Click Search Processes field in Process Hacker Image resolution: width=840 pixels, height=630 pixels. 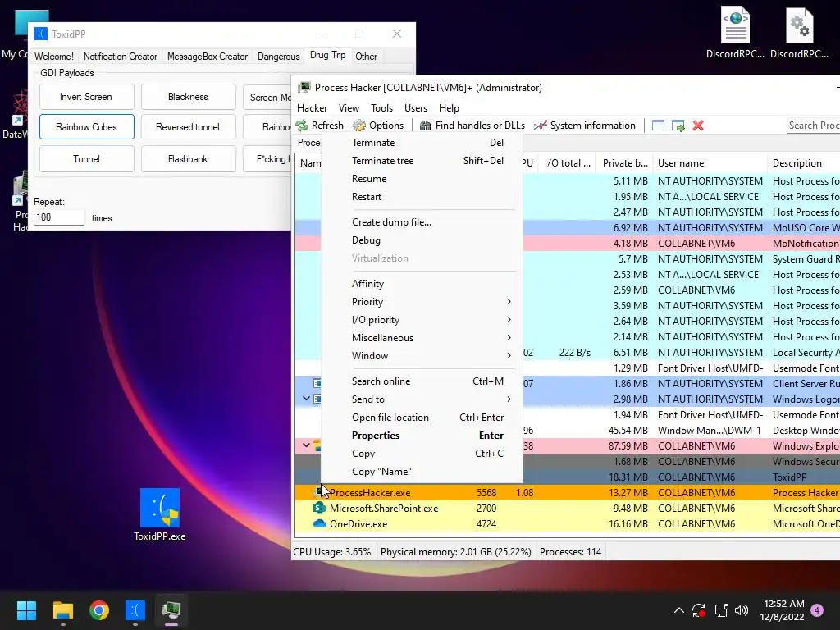pos(813,126)
